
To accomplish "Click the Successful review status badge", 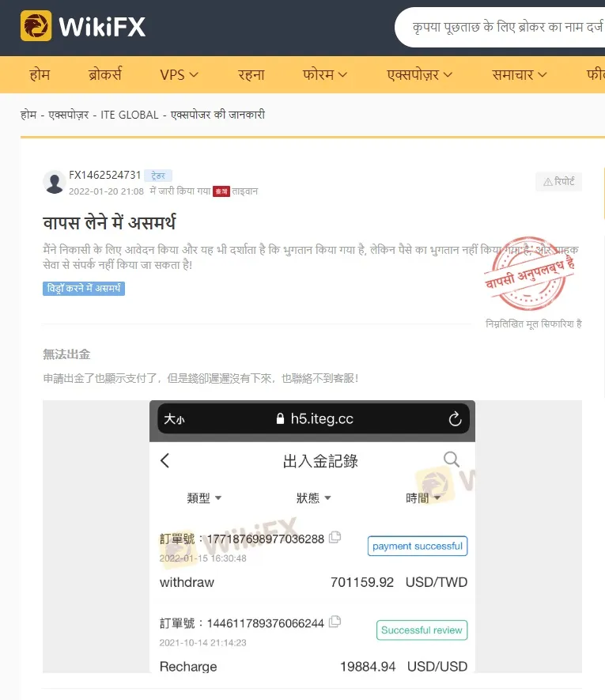I will pyautogui.click(x=422, y=630).
